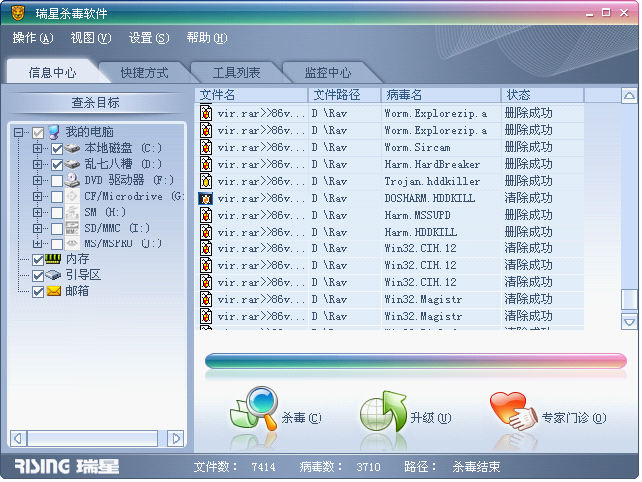
Task: Click the DVD 驱动器 (F:) disc icon
Action: pos(72,180)
